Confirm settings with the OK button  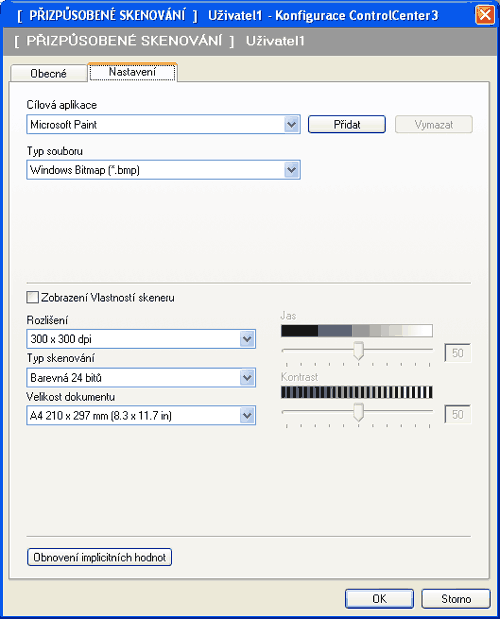[x=379, y=599]
